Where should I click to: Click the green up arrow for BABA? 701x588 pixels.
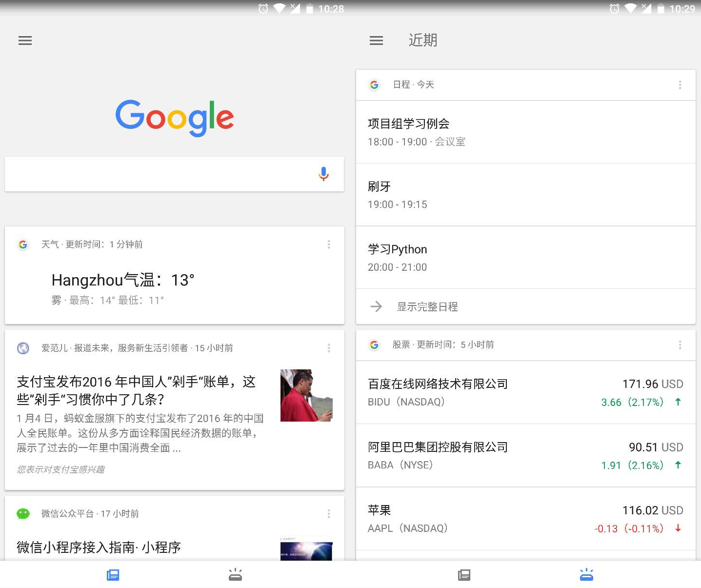click(x=678, y=465)
